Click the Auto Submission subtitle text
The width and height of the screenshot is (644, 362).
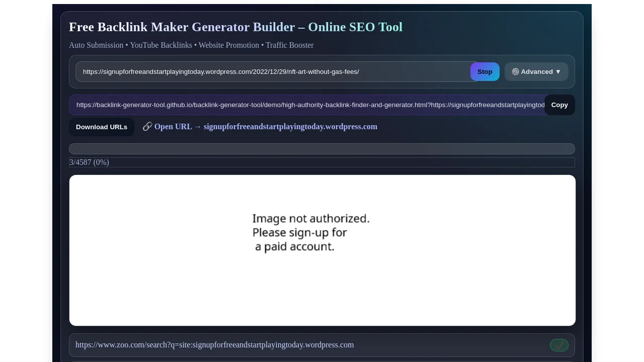click(x=191, y=45)
